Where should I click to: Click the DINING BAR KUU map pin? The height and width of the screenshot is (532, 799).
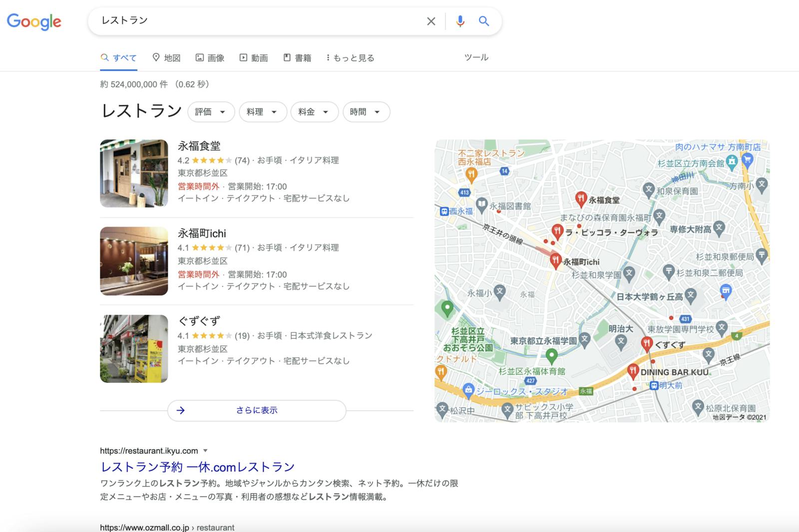pos(633,372)
